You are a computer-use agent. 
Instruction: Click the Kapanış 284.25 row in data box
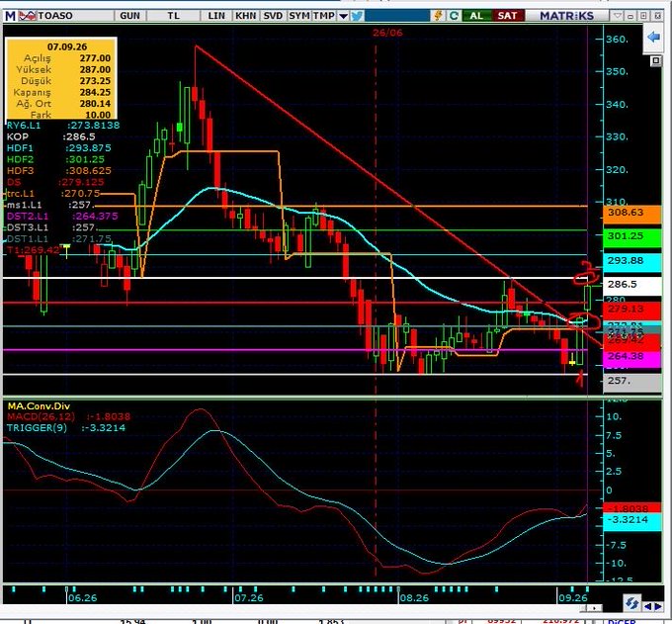[x=61, y=92]
